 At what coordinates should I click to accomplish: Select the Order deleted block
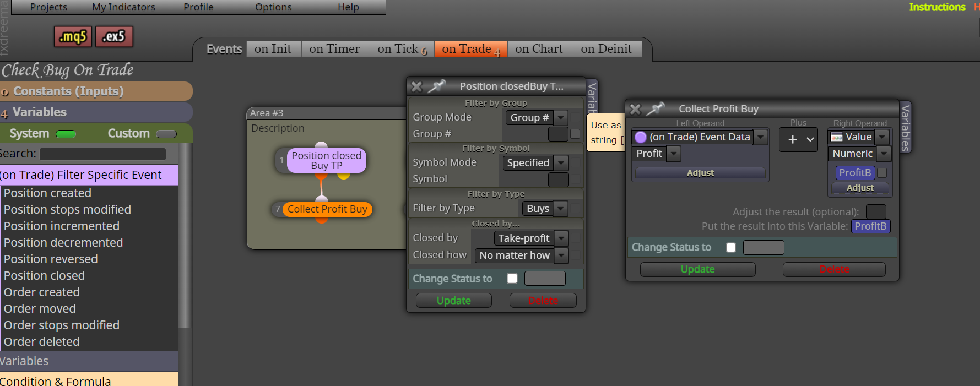click(x=42, y=342)
